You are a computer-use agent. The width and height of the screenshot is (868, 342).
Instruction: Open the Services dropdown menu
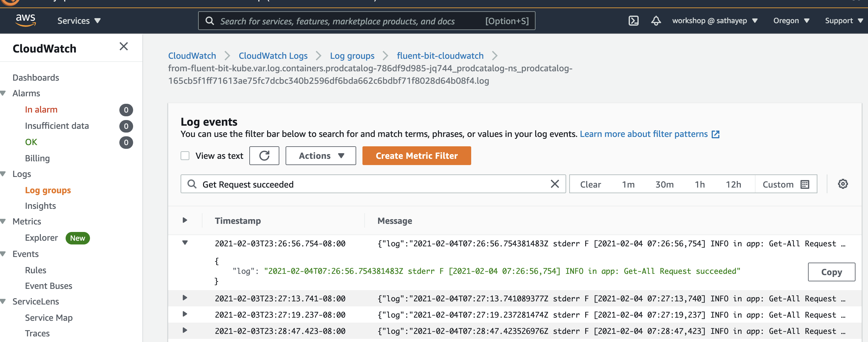(x=79, y=21)
